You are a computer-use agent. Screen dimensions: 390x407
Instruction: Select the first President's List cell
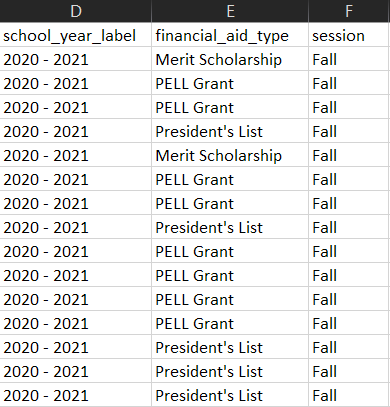(230, 131)
